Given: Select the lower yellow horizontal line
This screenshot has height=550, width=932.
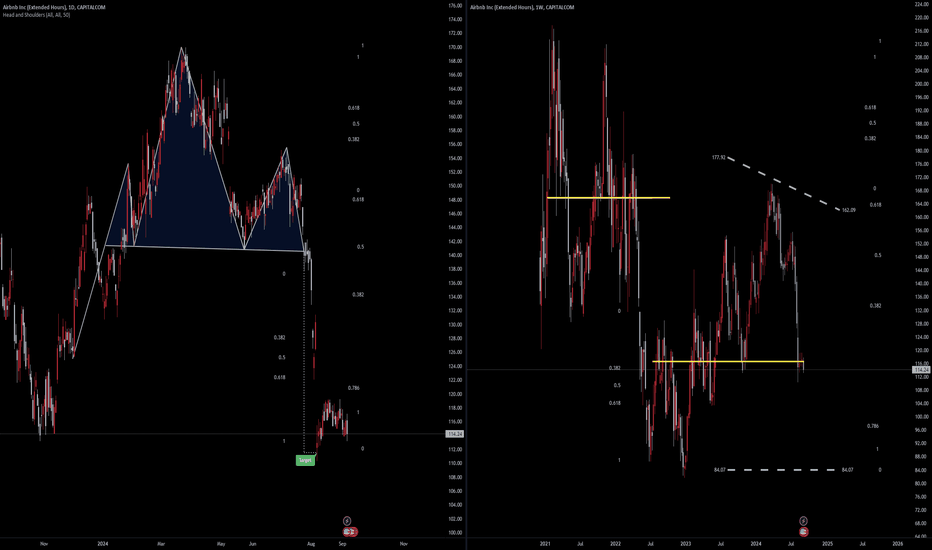Looking at the screenshot, I should point(728,361).
